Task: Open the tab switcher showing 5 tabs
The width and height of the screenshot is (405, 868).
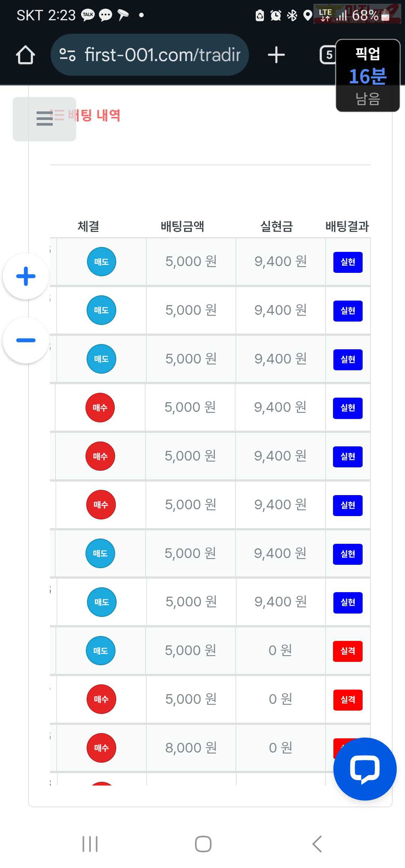Action: point(328,55)
